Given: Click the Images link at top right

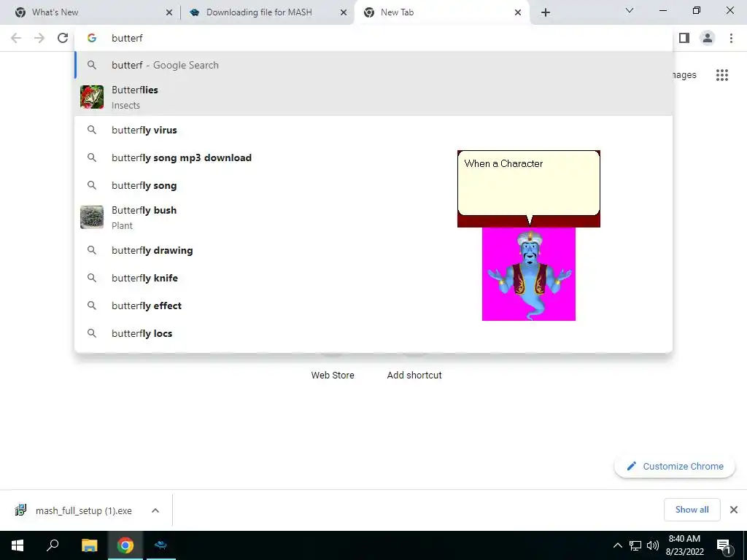Looking at the screenshot, I should 684,75.
